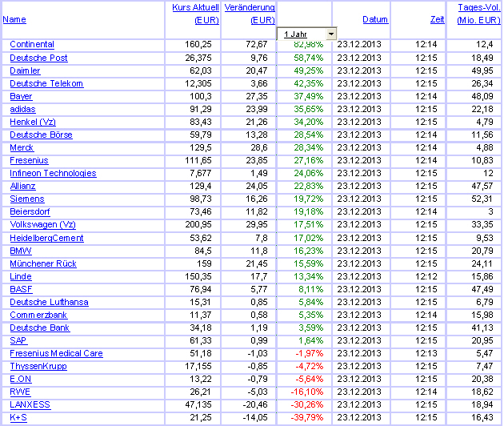The height and width of the screenshot is (426, 504).
Task: Select Allianz percentage 22,83%
Action: [x=308, y=187]
